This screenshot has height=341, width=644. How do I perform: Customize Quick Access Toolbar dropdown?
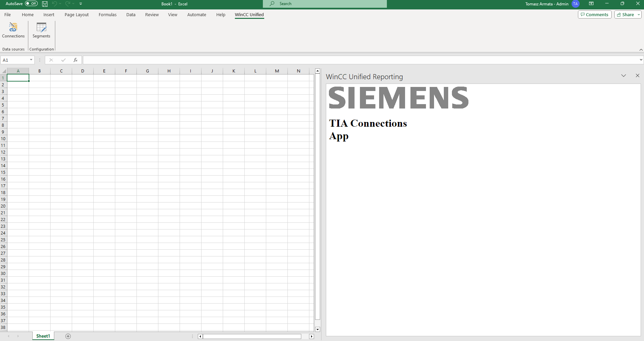coord(81,4)
